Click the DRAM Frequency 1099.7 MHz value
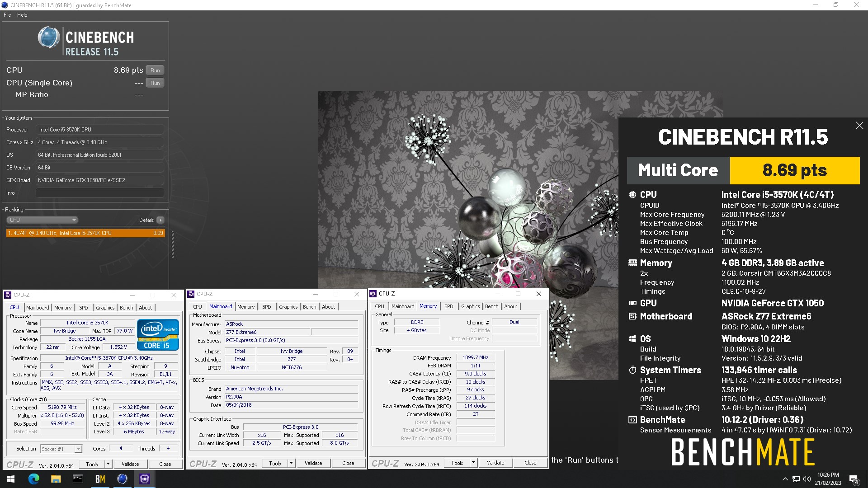 pyautogui.click(x=476, y=357)
